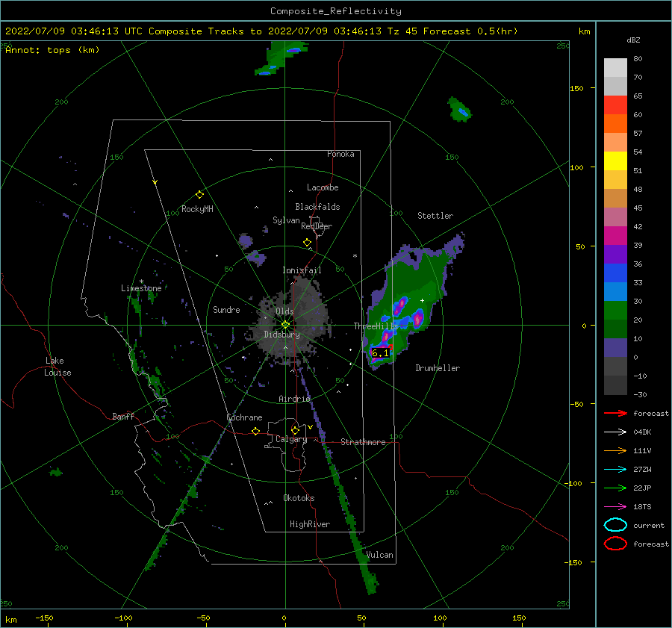
Task: Click the yellow diamond marker inside Calgary
Action: tap(295, 430)
